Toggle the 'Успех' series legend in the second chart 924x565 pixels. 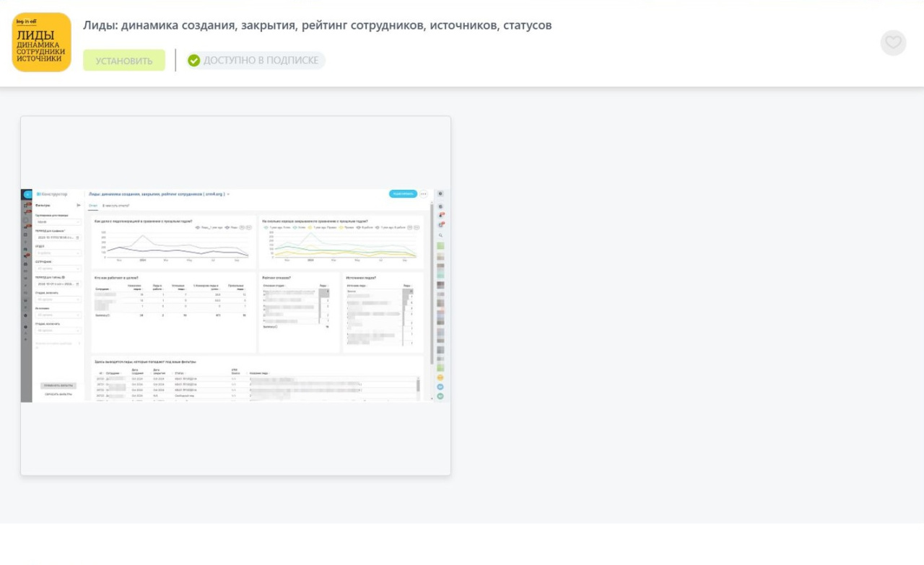pos(294,227)
